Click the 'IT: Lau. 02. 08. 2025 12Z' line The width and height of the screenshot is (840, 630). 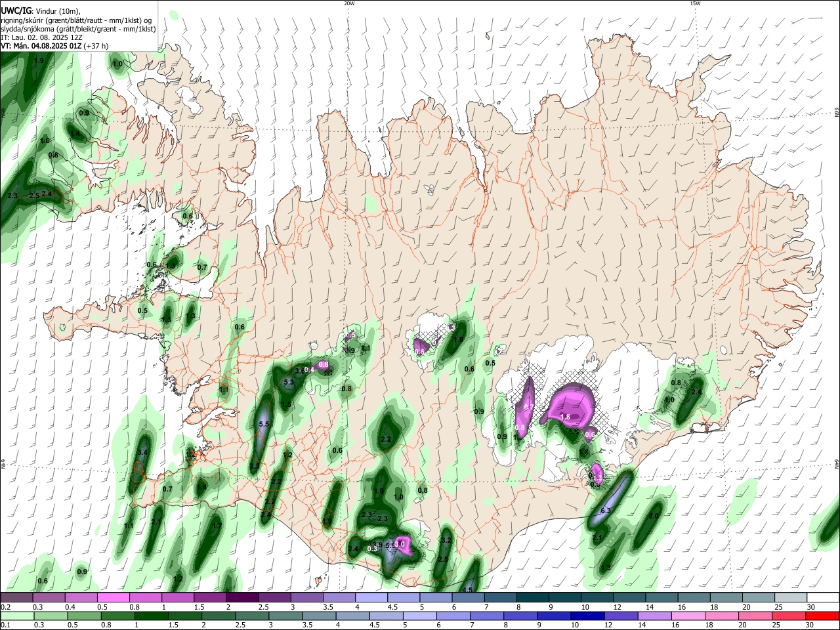[x=42, y=37]
